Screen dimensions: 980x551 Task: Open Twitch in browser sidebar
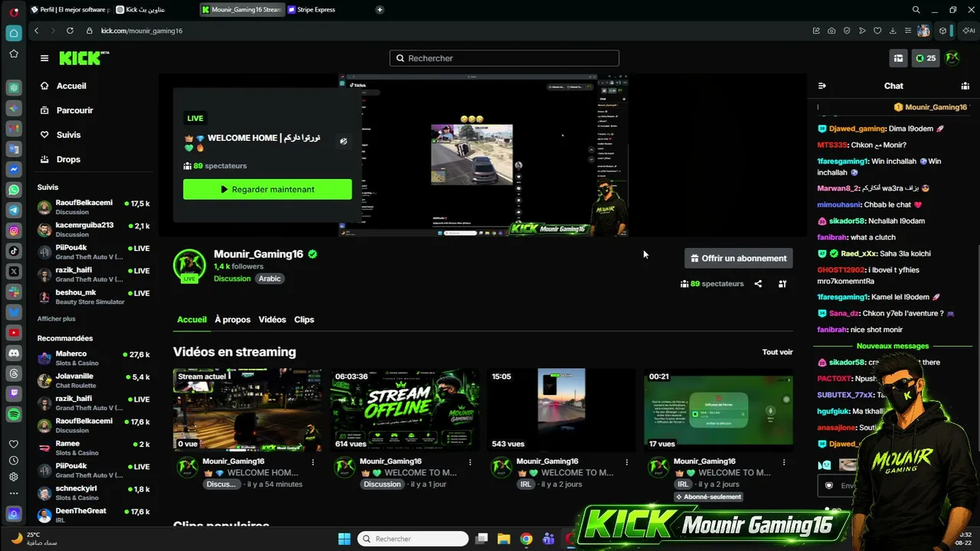pyautogui.click(x=14, y=394)
